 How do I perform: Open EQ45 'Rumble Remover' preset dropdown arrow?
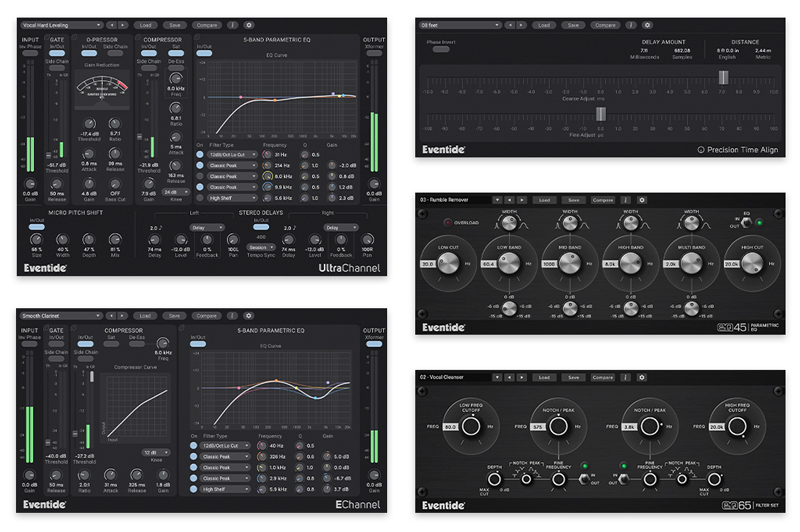(497, 200)
